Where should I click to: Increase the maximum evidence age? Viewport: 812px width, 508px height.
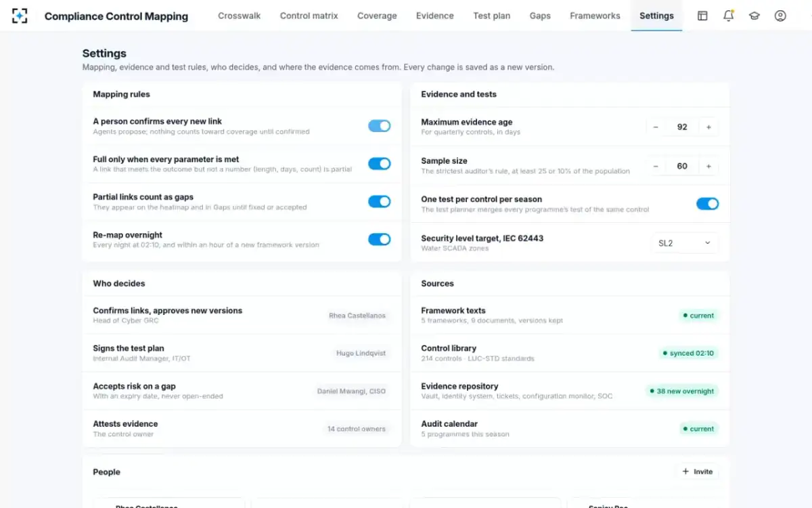point(708,127)
